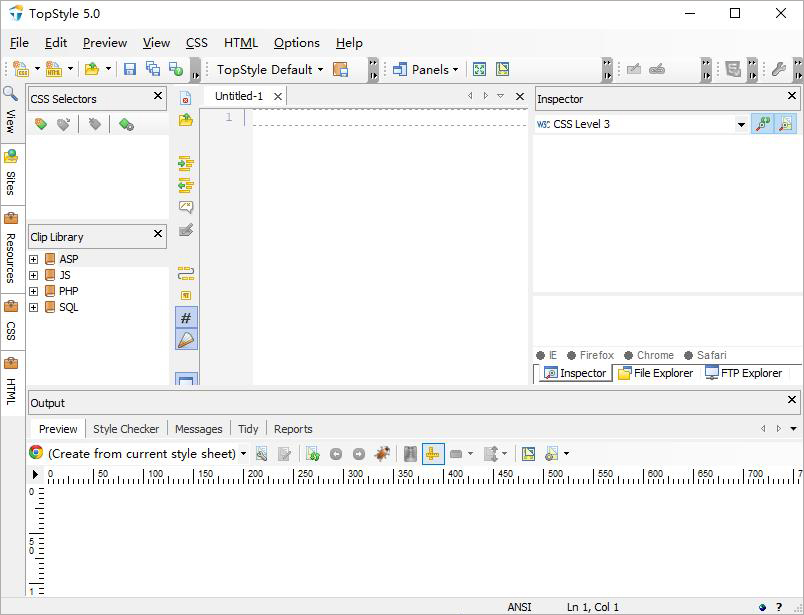Open the CSS menu

[x=196, y=43]
